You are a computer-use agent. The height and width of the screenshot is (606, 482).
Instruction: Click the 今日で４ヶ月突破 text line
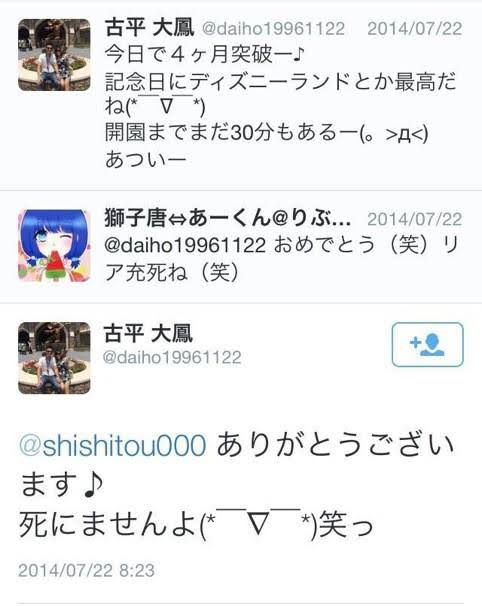[205, 54]
